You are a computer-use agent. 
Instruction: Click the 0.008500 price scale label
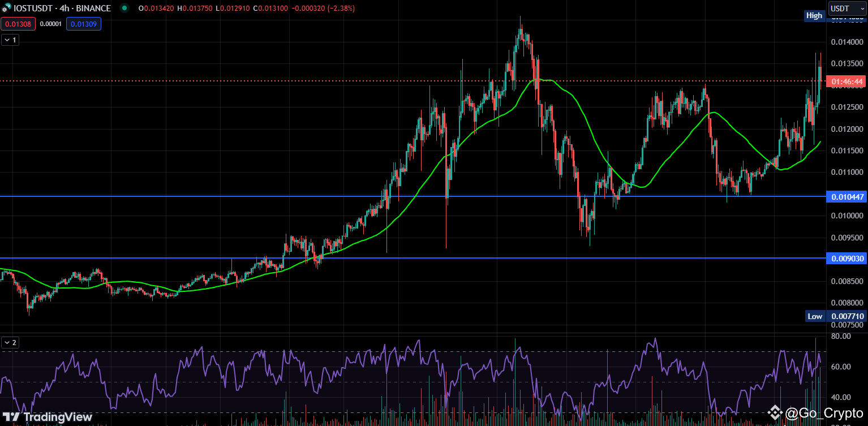(846, 281)
